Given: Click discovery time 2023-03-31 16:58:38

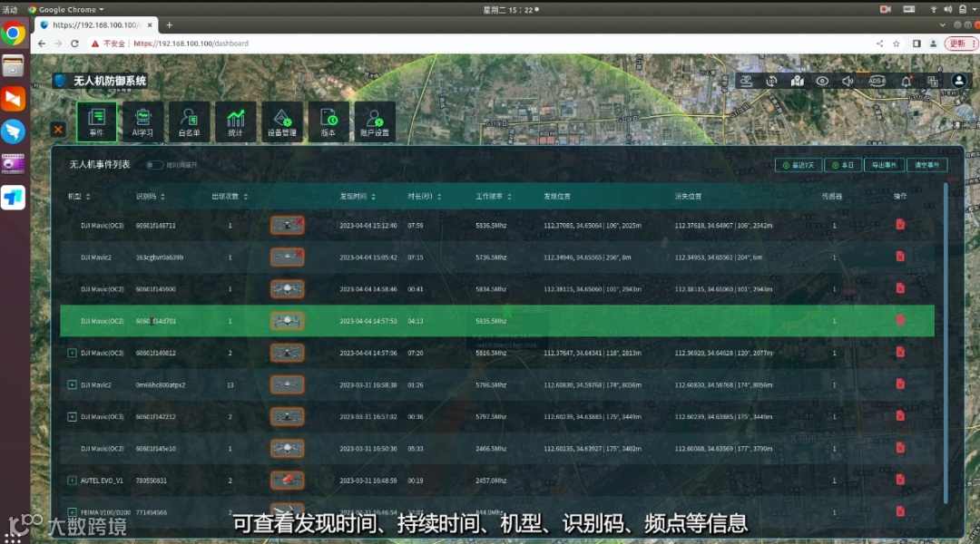Looking at the screenshot, I should [x=368, y=384].
